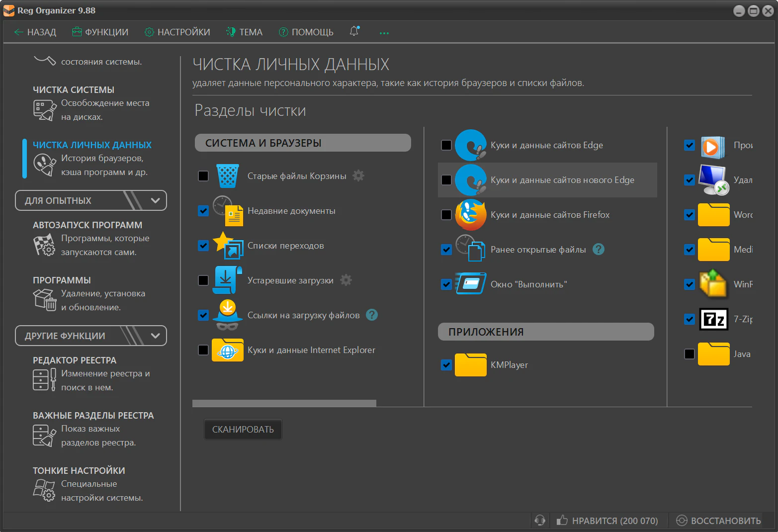Image resolution: width=778 pixels, height=532 pixels.
Task: Click the three-dots more options icon
Action: tap(384, 33)
